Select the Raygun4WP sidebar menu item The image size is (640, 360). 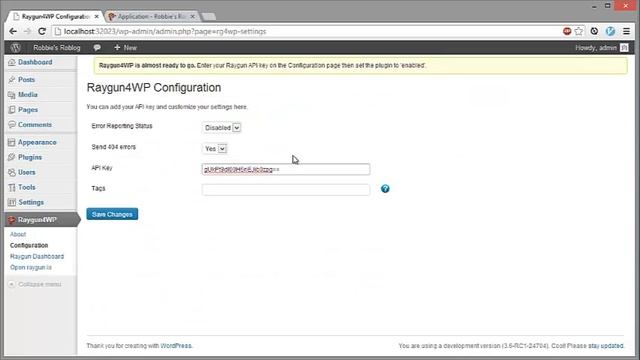tap(41, 220)
